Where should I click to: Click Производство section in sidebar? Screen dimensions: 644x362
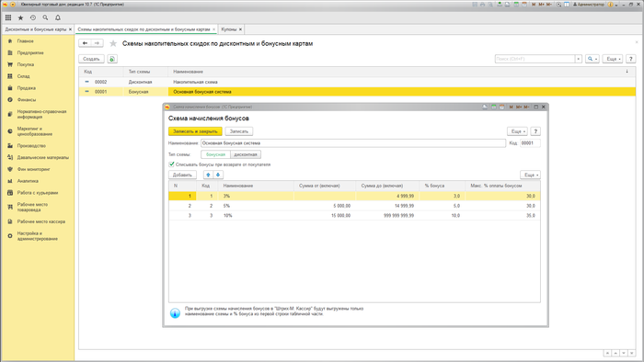(x=31, y=145)
